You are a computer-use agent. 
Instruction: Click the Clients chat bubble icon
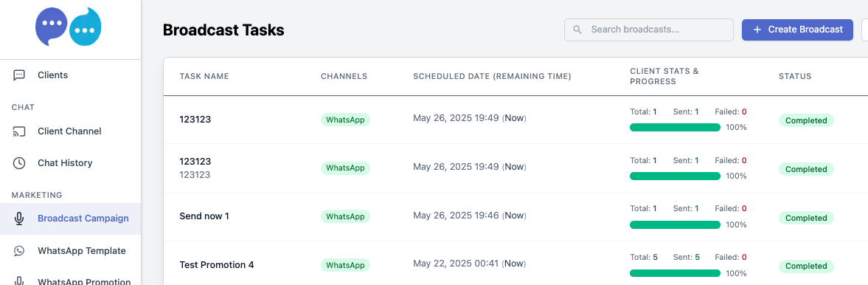19,75
